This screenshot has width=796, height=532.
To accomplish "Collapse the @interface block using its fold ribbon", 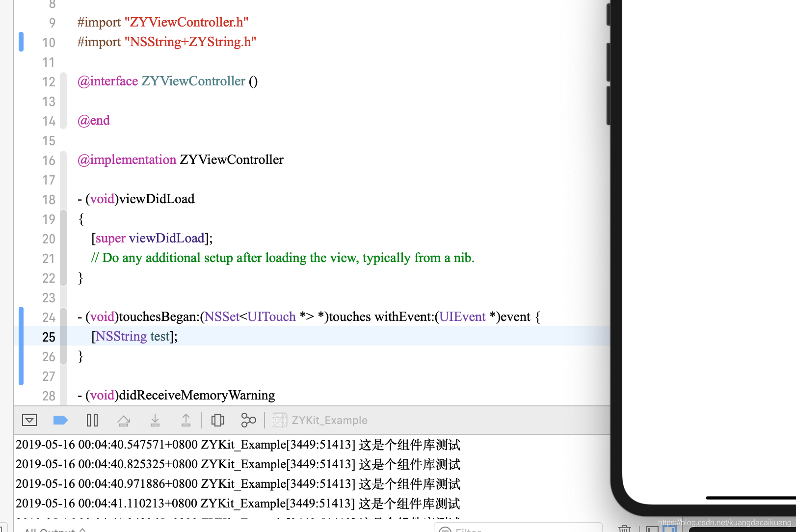I will click(63, 101).
